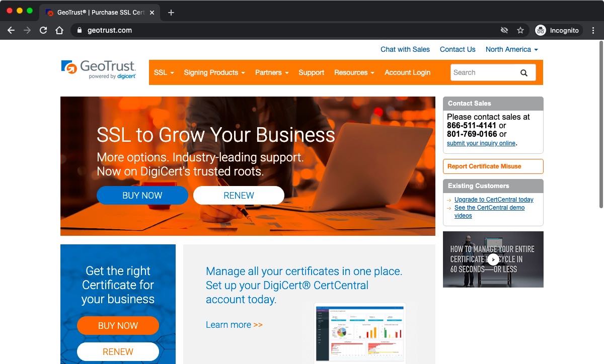This screenshot has height=364, width=604.
Task: Click Report Certificate Misuse
Action: (484, 166)
